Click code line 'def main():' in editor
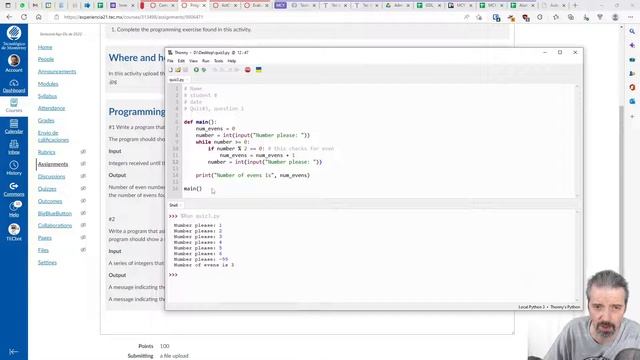Viewport: 640px width, 360px height. (x=200, y=122)
